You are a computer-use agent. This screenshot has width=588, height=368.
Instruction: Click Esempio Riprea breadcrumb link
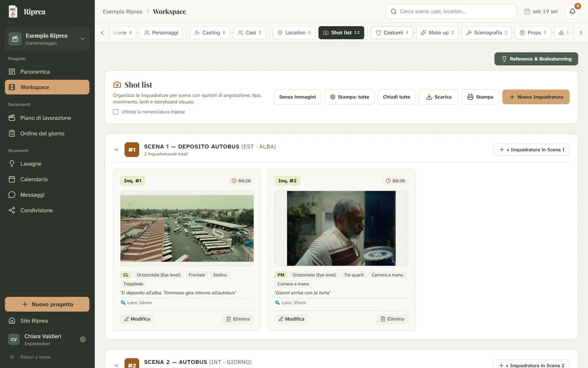pos(122,11)
